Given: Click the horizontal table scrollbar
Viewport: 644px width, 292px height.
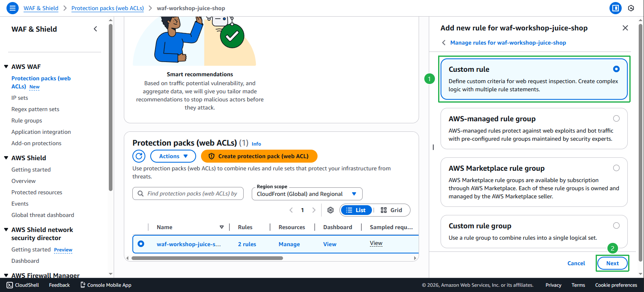Looking at the screenshot, I should coord(207,258).
